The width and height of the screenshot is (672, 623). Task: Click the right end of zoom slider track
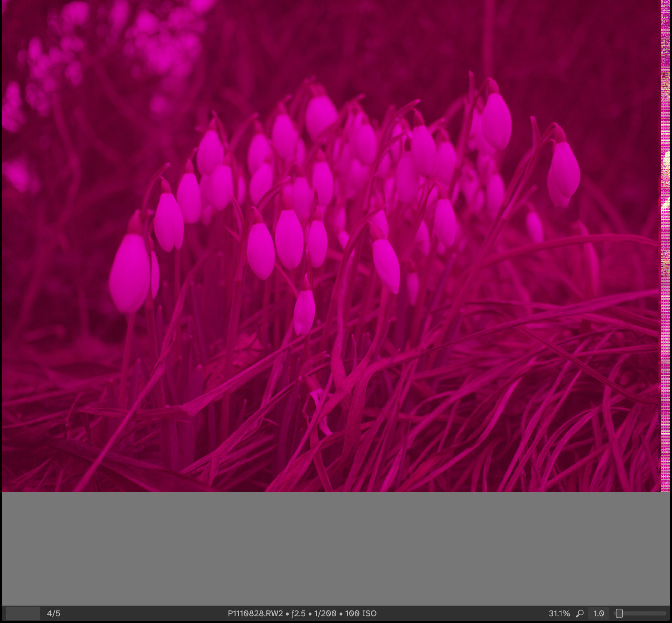coord(664,614)
